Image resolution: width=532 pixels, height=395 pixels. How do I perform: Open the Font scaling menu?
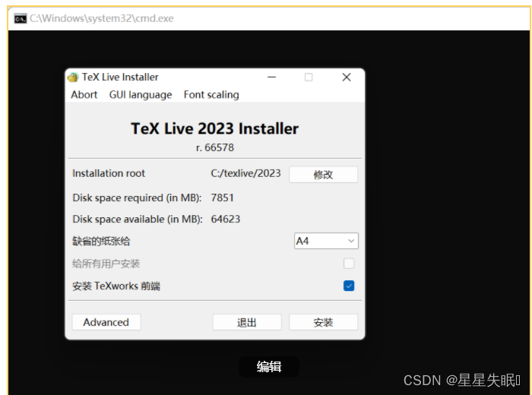[211, 95]
